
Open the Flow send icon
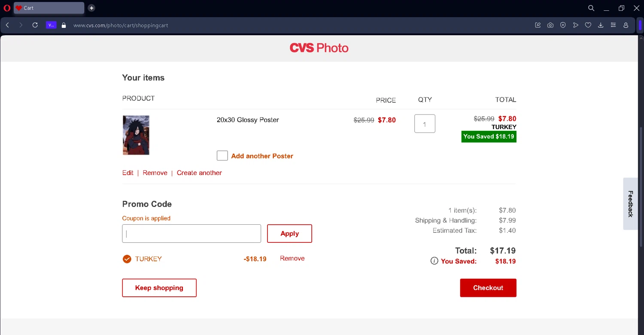(x=576, y=25)
